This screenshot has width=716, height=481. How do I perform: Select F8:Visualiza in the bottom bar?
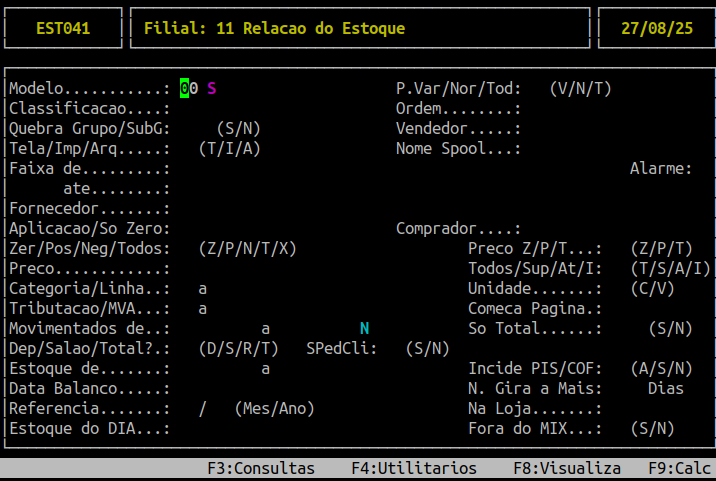pos(567,468)
